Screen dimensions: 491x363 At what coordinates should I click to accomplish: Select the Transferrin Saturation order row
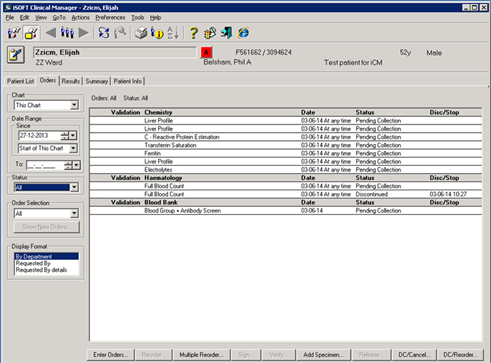286,145
